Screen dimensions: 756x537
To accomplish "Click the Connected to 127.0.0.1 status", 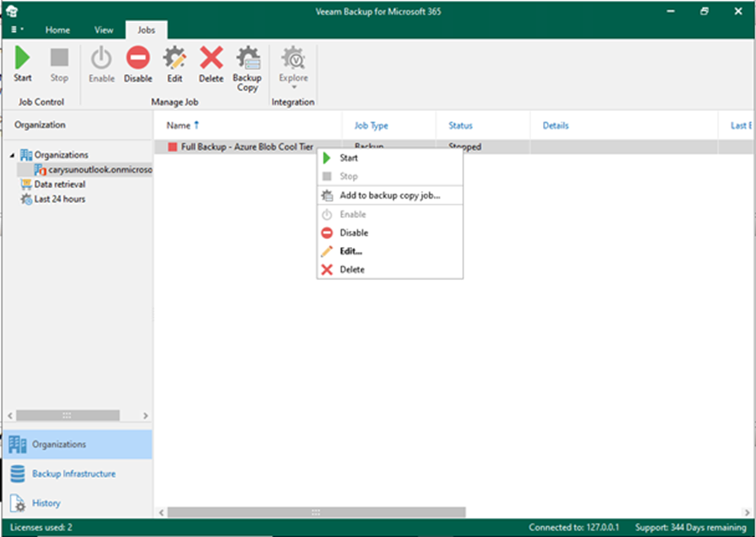I will tap(574, 527).
